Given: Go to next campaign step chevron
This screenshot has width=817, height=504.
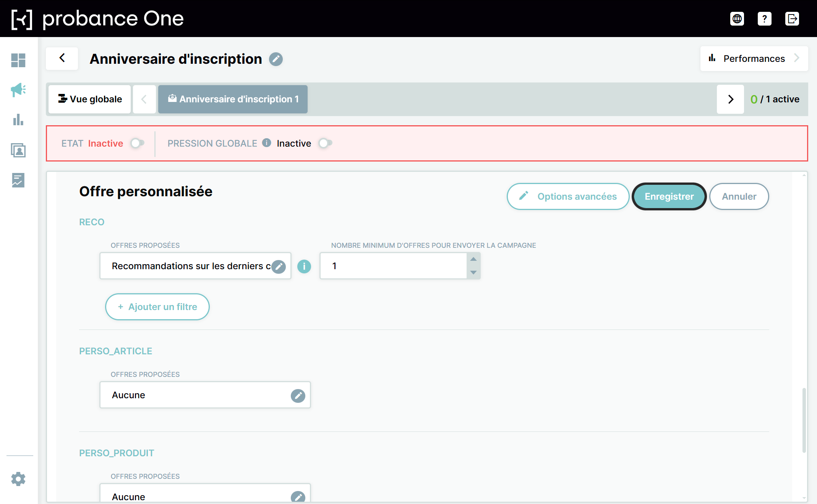Looking at the screenshot, I should (x=731, y=99).
